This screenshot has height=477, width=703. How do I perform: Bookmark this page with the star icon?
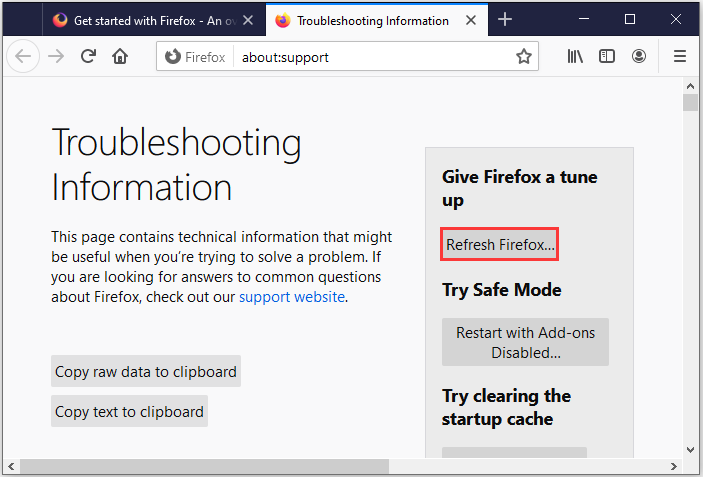tap(523, 56)
